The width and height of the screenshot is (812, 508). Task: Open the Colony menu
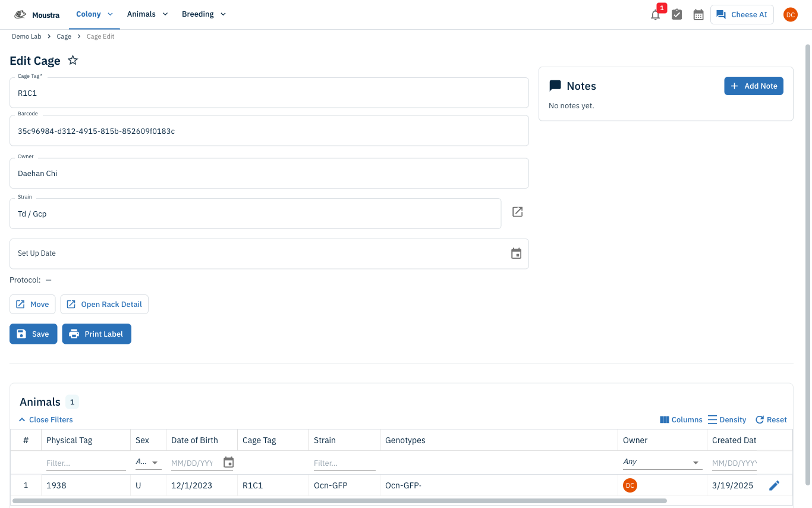(95, 14)
